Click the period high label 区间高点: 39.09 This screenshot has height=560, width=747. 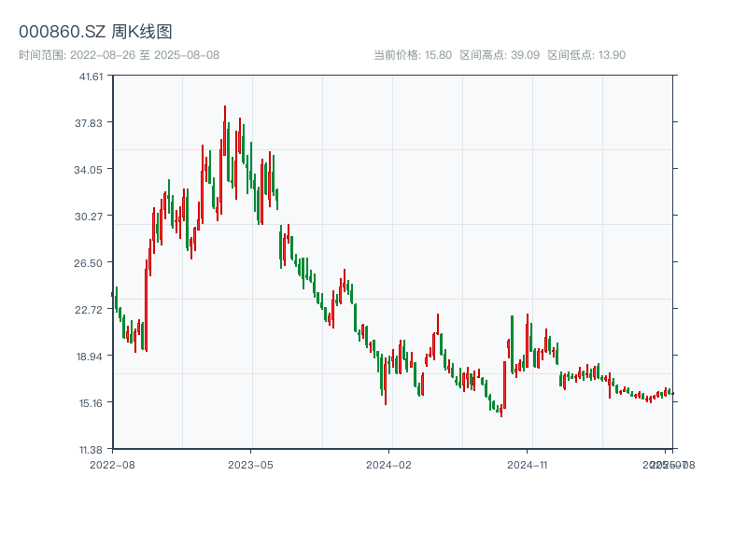click(500, 55)
